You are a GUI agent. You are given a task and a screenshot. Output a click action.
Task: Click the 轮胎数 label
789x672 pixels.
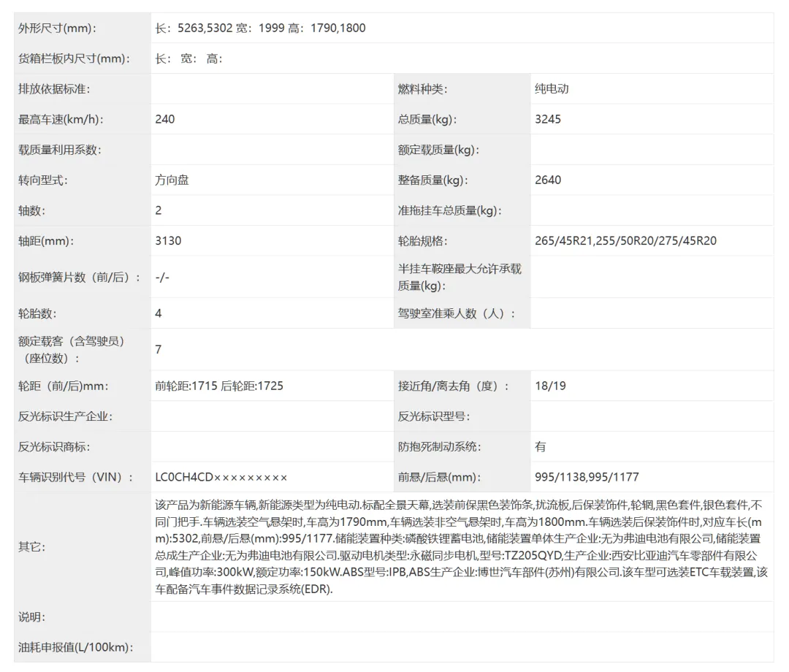[x=37, y=313]
